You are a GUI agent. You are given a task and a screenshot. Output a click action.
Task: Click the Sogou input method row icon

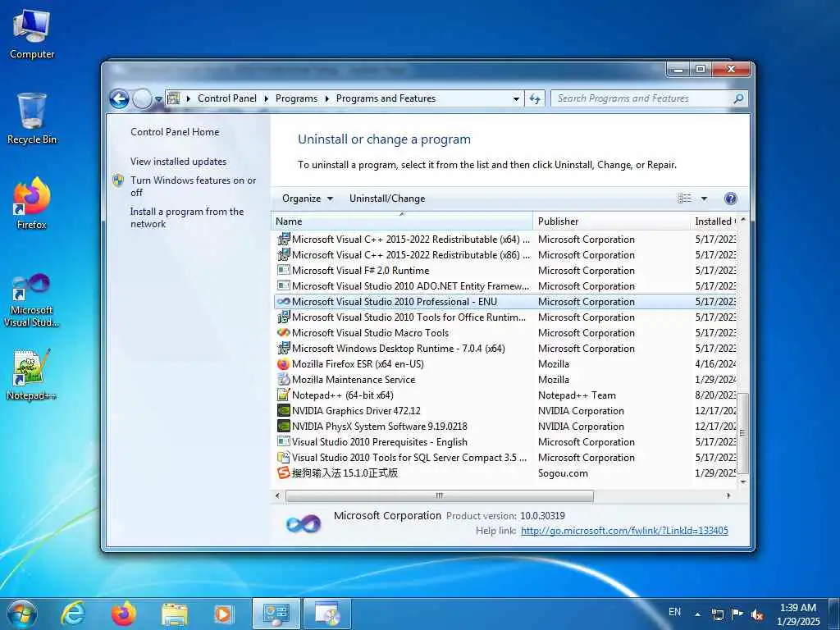(x=283, y=473)
